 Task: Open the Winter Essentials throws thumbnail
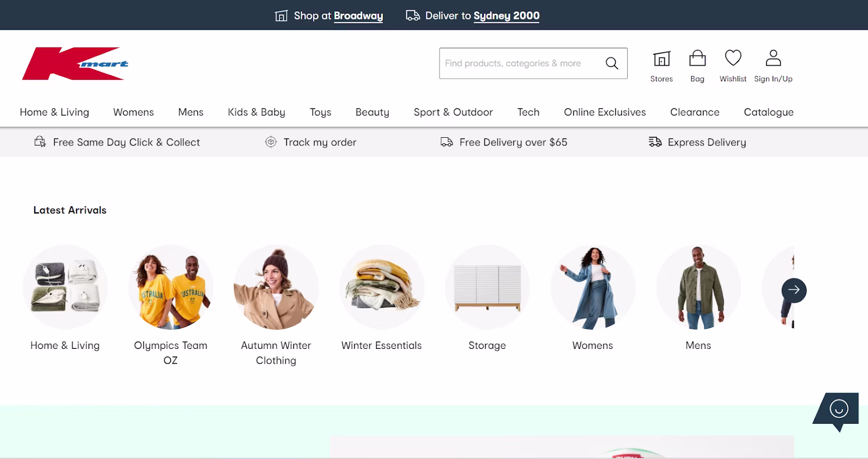click(x=382, y=287)
